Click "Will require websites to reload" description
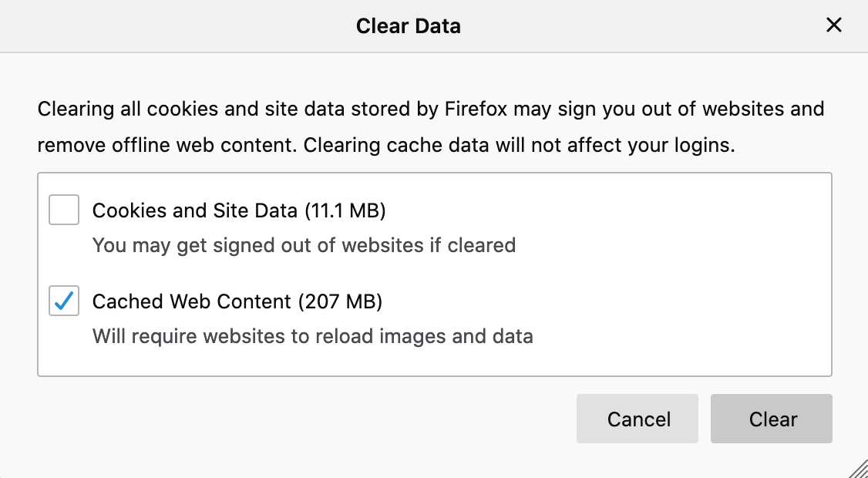Image resolution: width=868 pixels, height=478 pixels. point(312,337)
